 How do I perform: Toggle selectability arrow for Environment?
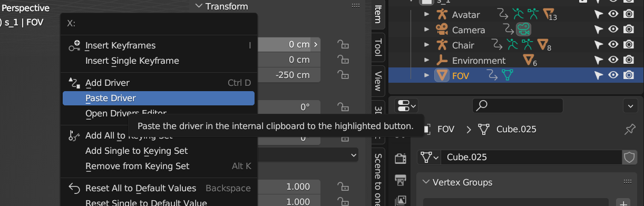pyautogui.click(x=599, y=60)
